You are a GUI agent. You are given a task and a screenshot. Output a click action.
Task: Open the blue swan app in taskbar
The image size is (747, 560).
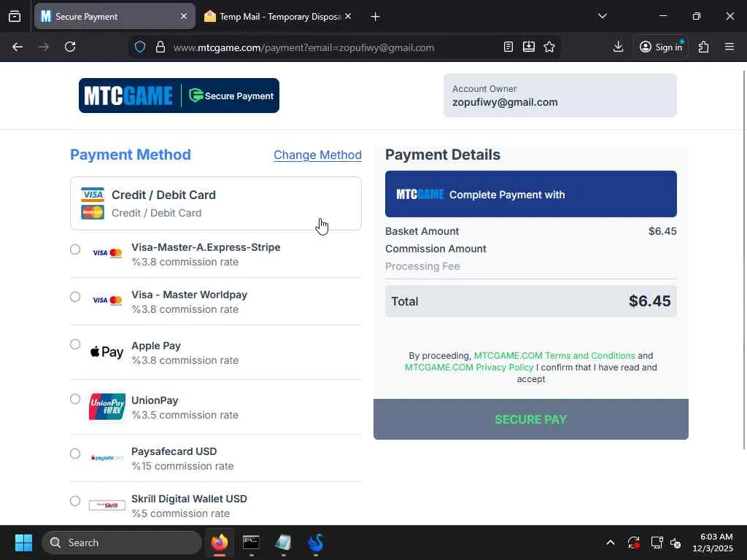coord(315,542)
